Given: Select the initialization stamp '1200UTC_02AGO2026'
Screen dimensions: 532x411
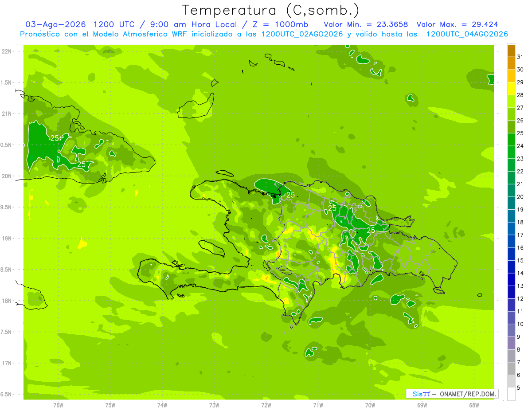Looking at the screenshot, I should tap(302, 34).
